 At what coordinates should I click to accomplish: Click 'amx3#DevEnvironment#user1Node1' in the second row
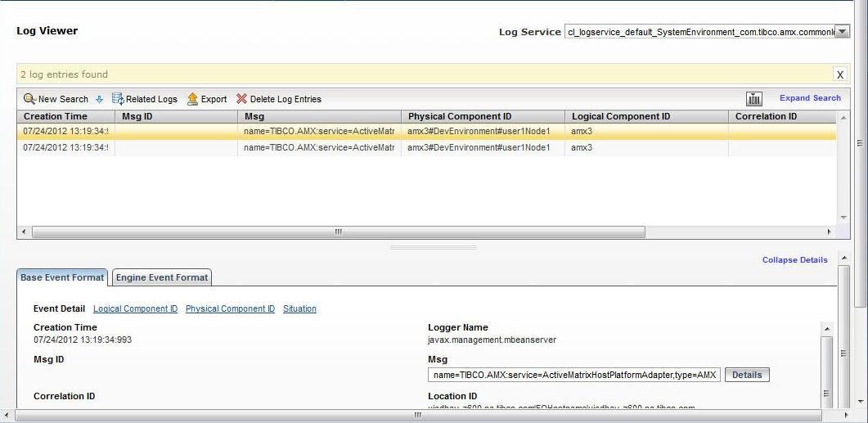479,148
